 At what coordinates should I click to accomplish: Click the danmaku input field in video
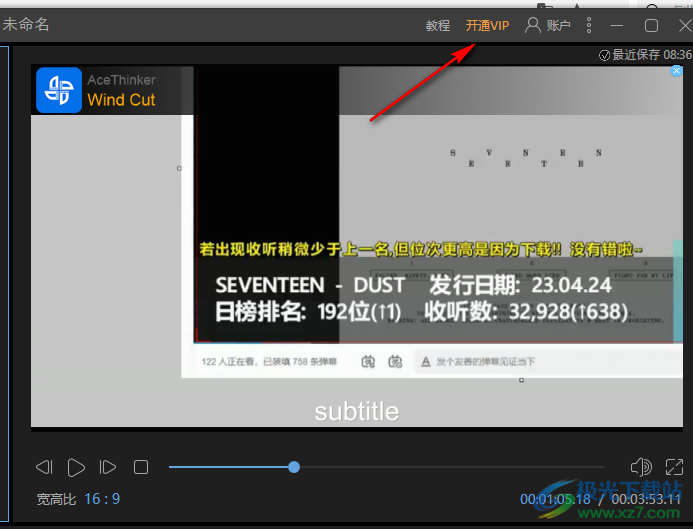tap(548, 362)
